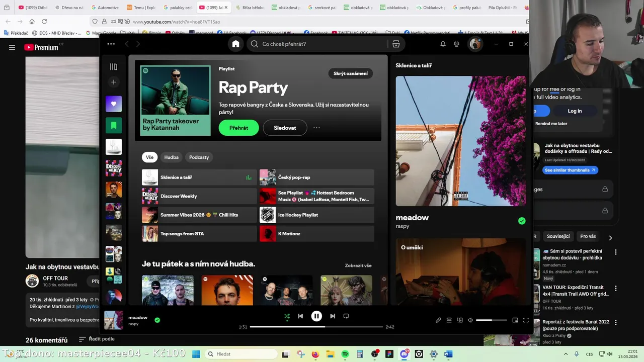
Task: Open Spotify from Windows taskbar
Action: (x=345, y=354)
